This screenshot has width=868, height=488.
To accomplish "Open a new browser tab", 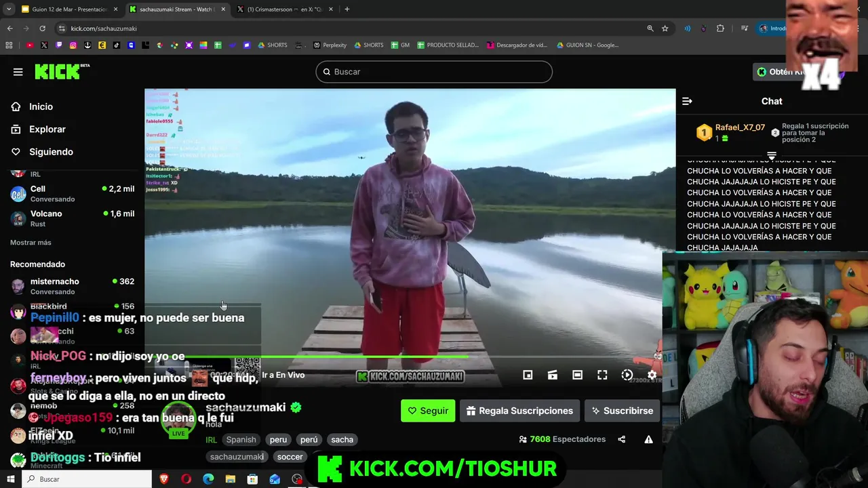I will [x=347, y=9].
